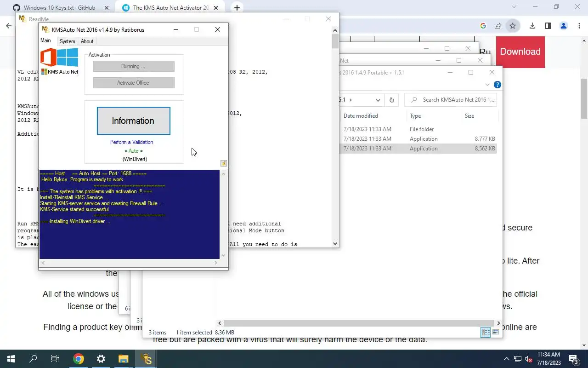
Task: Open Chrome tab search dropdown arrow
Action: tap(514, 7)
